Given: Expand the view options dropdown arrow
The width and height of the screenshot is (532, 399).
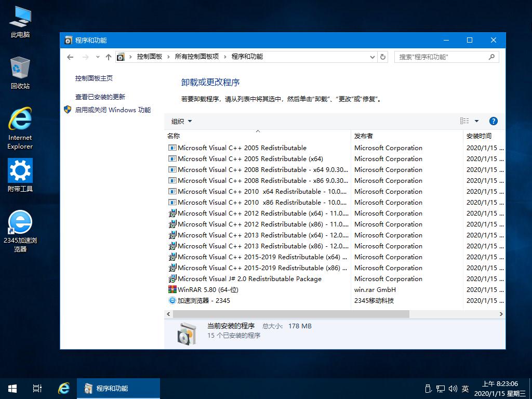Looking at the screenshot, I should coord(477,121).
